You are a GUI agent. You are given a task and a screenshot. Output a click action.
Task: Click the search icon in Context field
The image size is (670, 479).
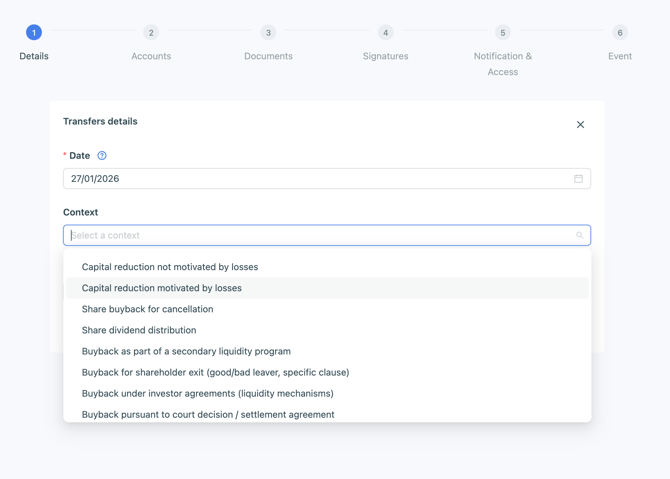(579, 236)
